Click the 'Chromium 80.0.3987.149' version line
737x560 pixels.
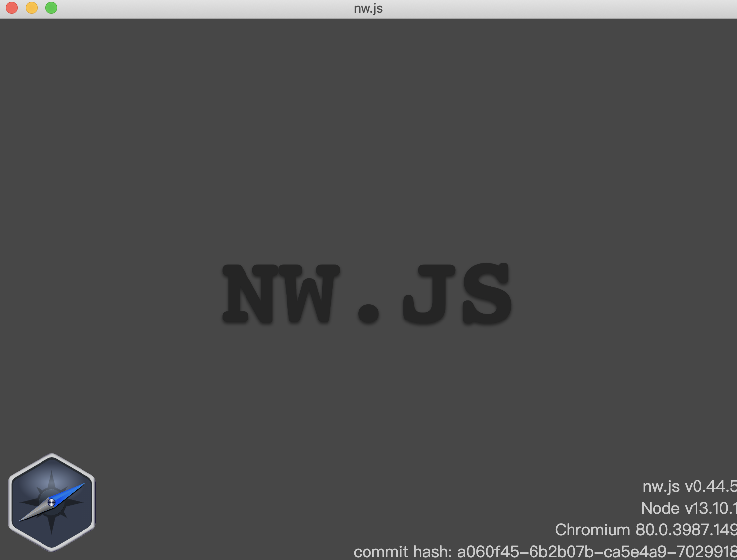pyautogui.click(x=646, y=530)
